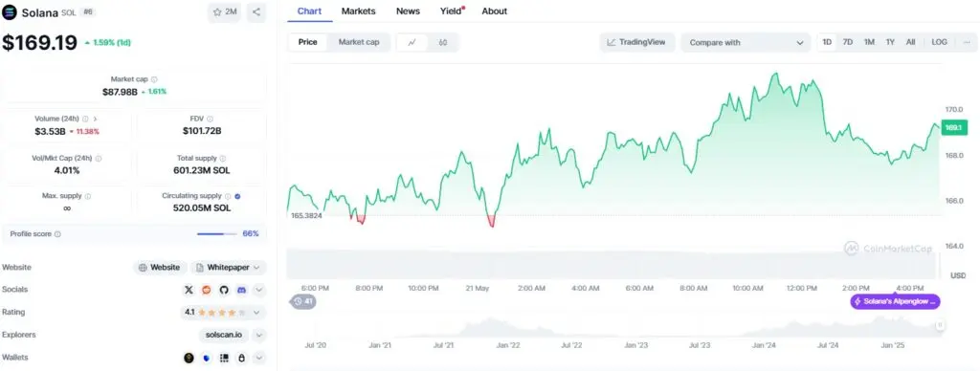Image resolution: width=980 pixels, height=371 pixels.
Task: Open the Markets tab
Action: 359,11
